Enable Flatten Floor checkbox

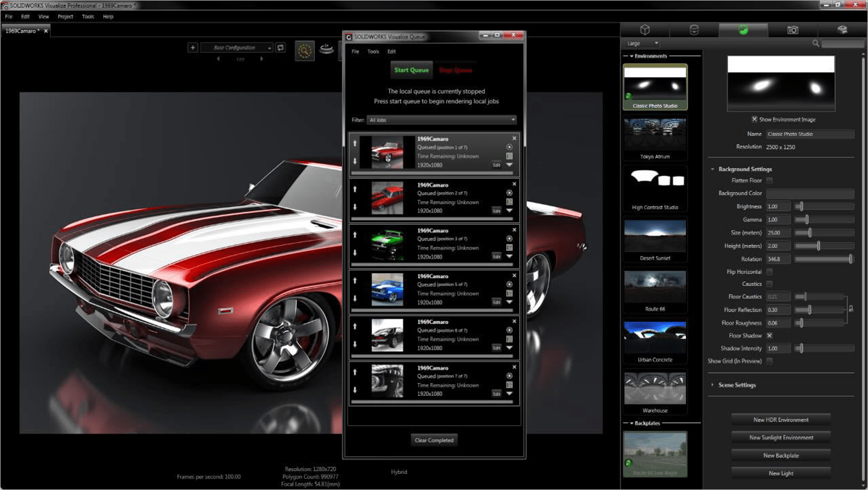770,181
